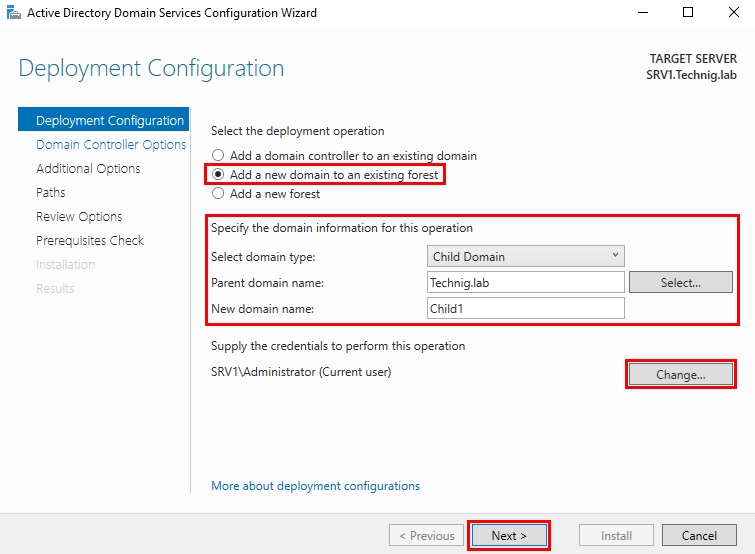Open the 'Select domain type' dropdown
The width and height of the screenshot is (755, 554).
(x=526, y=256)
